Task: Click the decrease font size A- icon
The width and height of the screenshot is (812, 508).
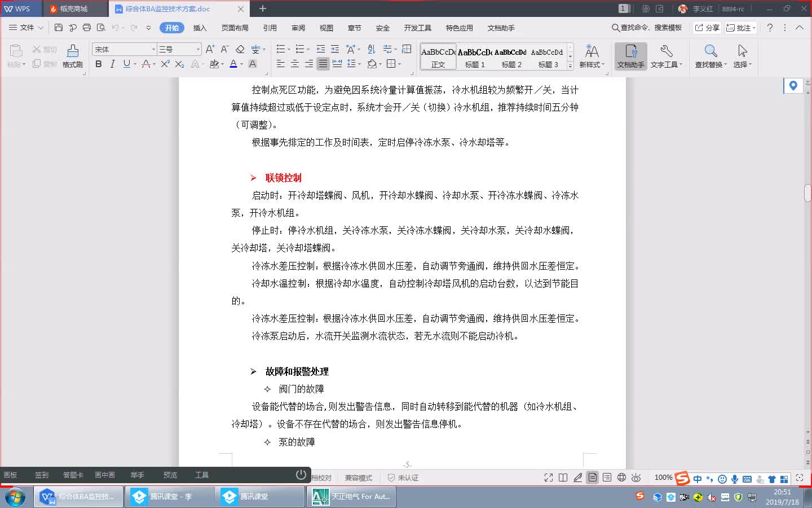Action: (224, 49)
